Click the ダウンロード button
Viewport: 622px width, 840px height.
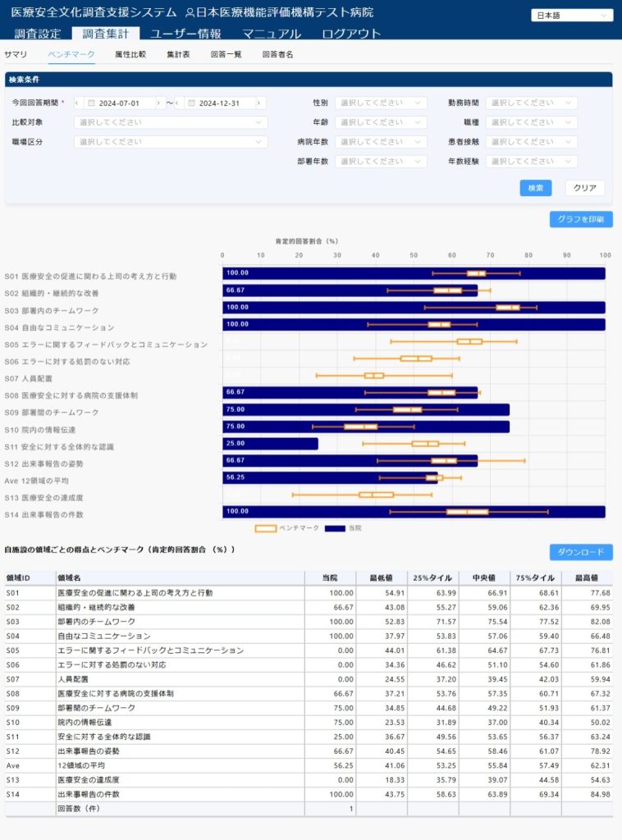(x=581, y=552)
